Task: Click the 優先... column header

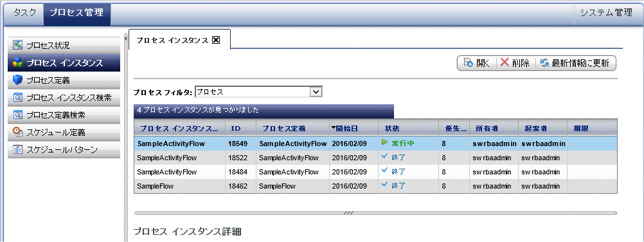Action: click(x=454, y=128)
